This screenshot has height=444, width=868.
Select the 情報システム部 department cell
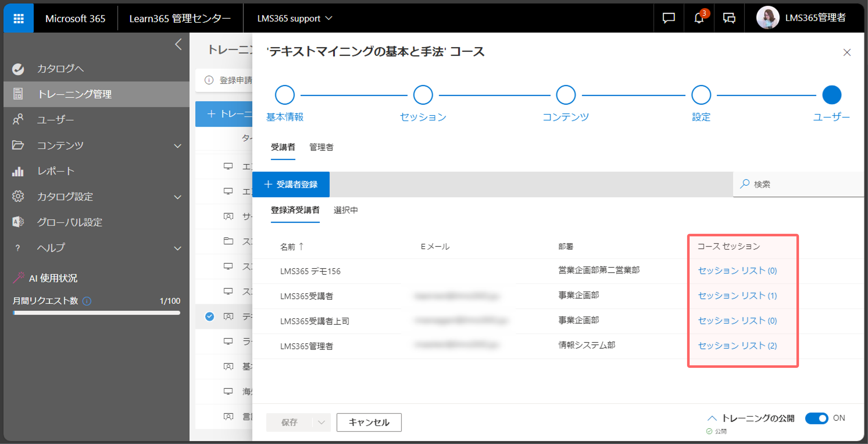point(587,345)
